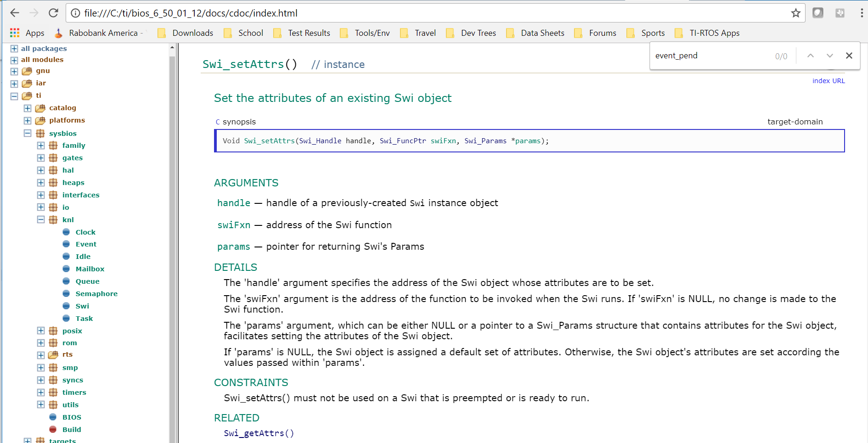Image resolution: width=868 pixels, height=443 pixels.
Task: Bookmark this page with the star icon
Action: point(796,13)
